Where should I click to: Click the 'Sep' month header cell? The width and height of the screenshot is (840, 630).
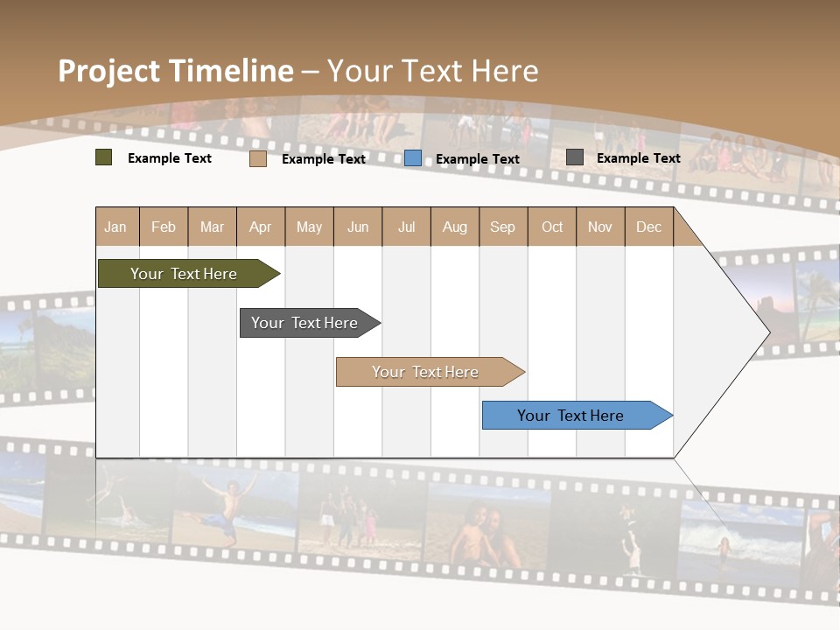pos(503,227)
